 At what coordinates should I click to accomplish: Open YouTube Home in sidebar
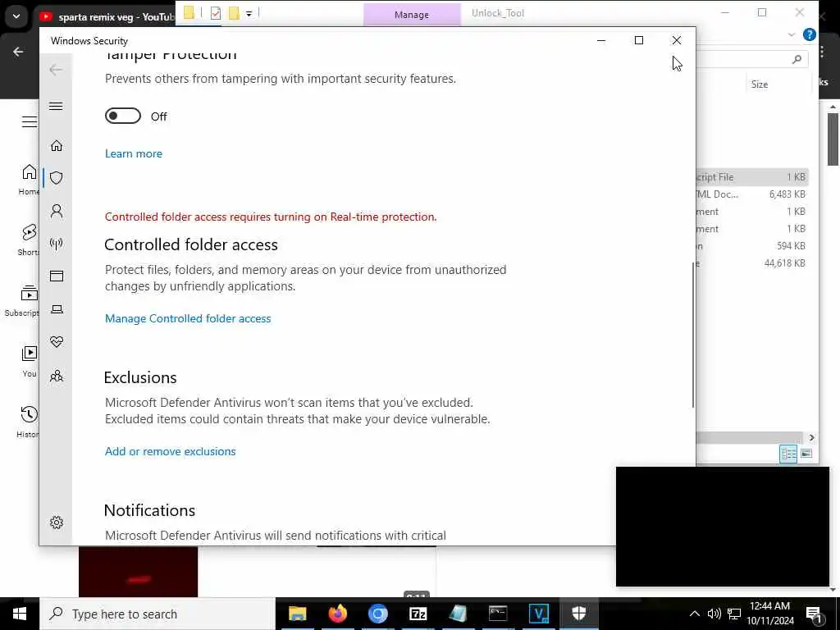point(29,180)
